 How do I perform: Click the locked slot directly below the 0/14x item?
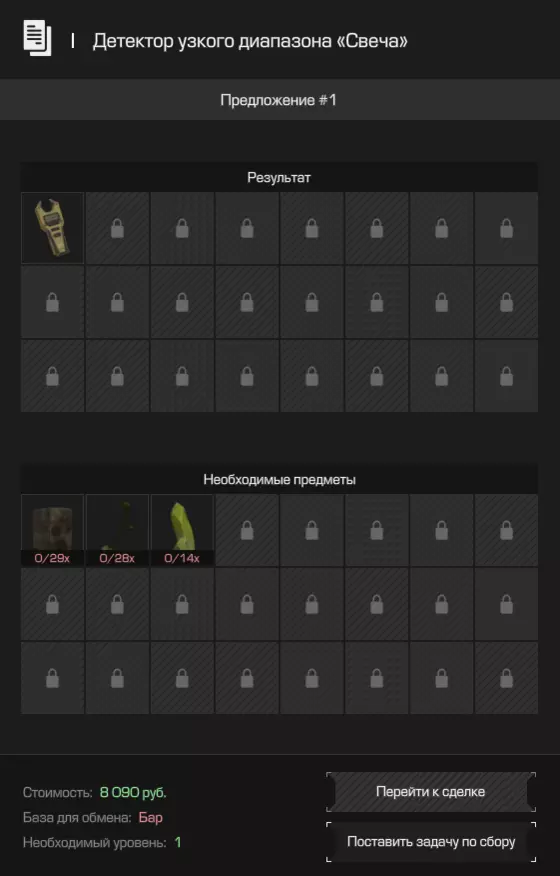(x=182, y=604)
